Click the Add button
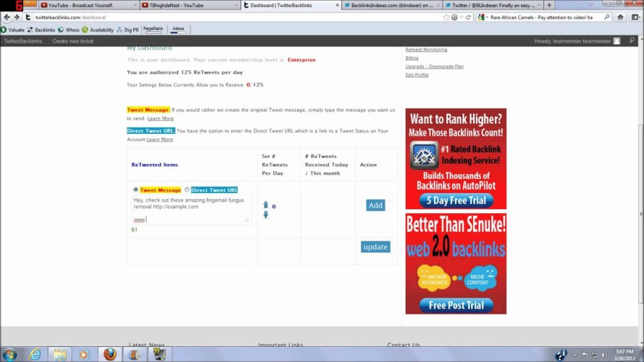Viewport: 644px width, 362px height. 375,206
